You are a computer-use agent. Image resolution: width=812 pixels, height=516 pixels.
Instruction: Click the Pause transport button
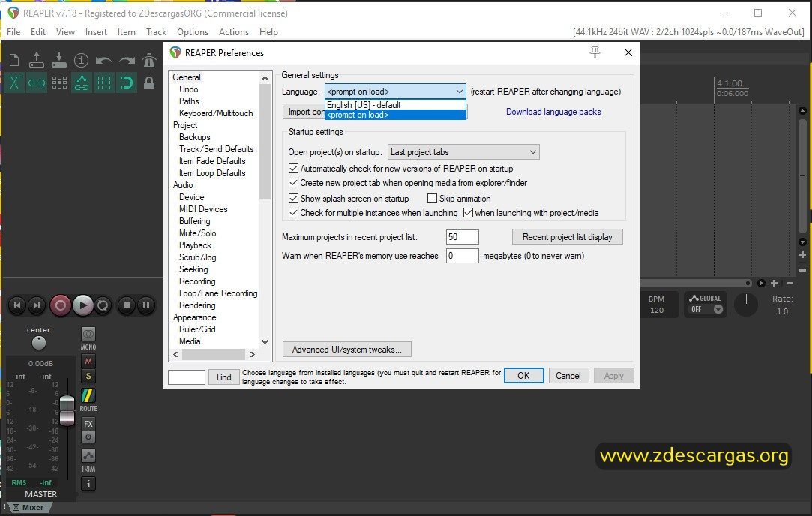tap(146, 305)
